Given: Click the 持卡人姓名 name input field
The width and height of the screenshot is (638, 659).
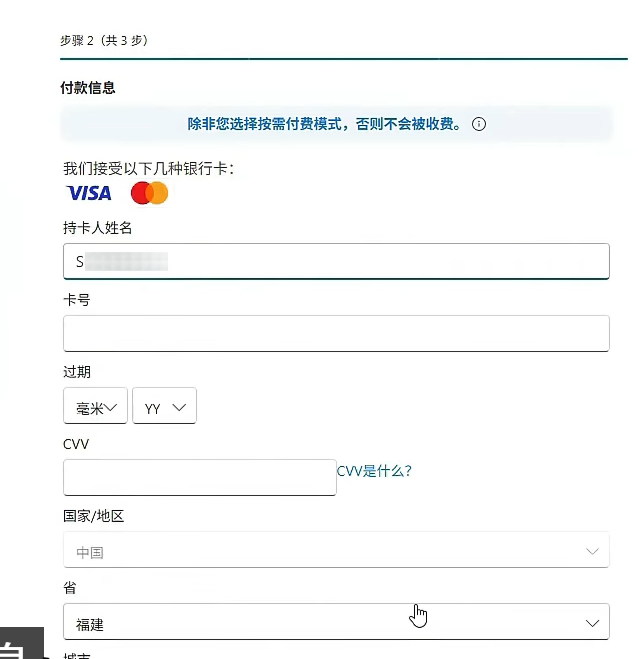Looking at the screenshot, I should 336,262.
